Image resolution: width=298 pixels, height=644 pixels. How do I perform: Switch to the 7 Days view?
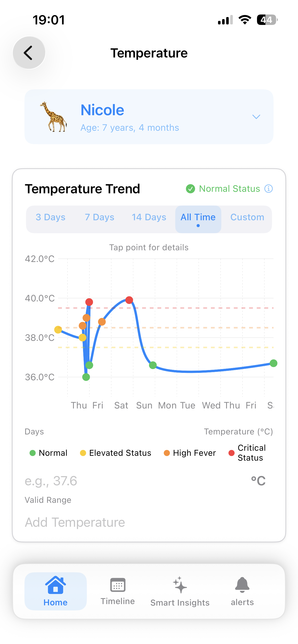pos(99,217)
